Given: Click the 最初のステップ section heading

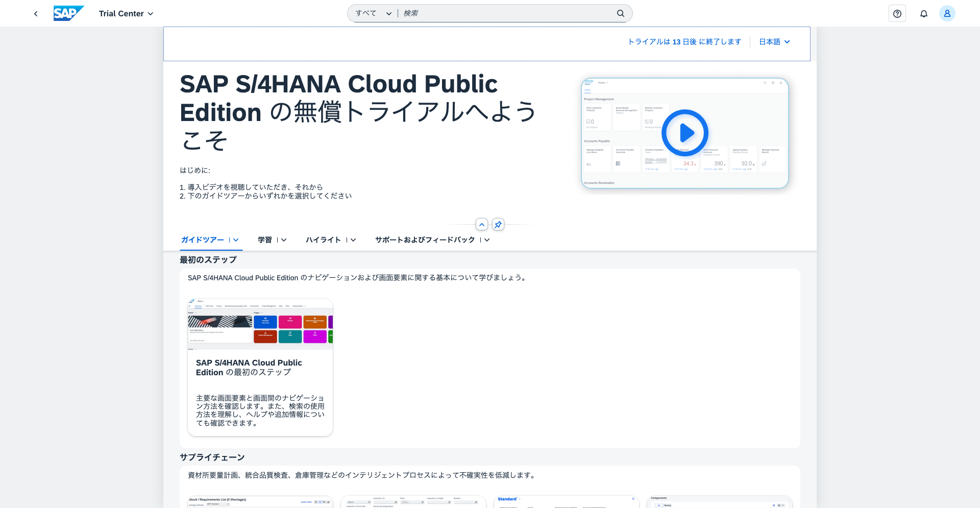Looking at the screenshot, I should pos(208,260).
